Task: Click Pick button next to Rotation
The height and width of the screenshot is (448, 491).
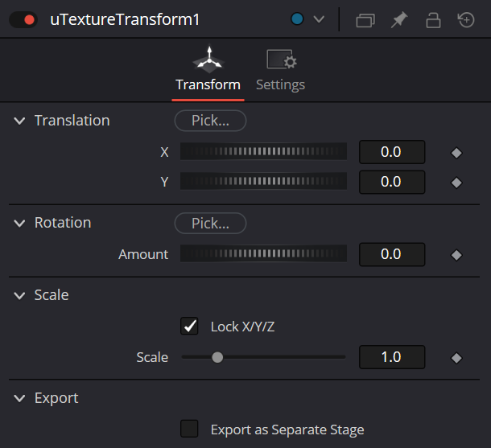Action: point(210,223)
